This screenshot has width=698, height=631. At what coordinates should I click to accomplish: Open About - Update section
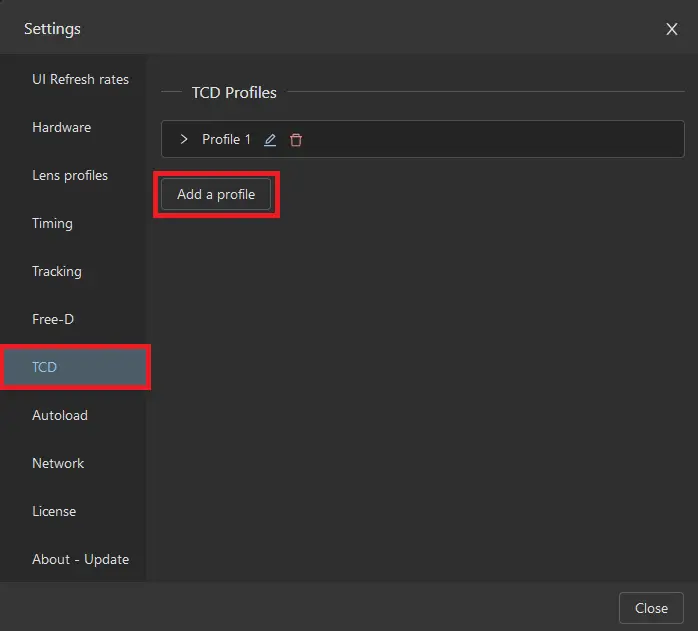(x=80, y=559)
